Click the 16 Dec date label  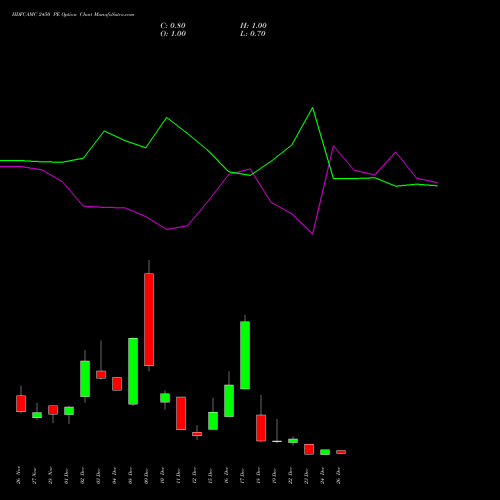pyautogui.click(x=226, y=475)
